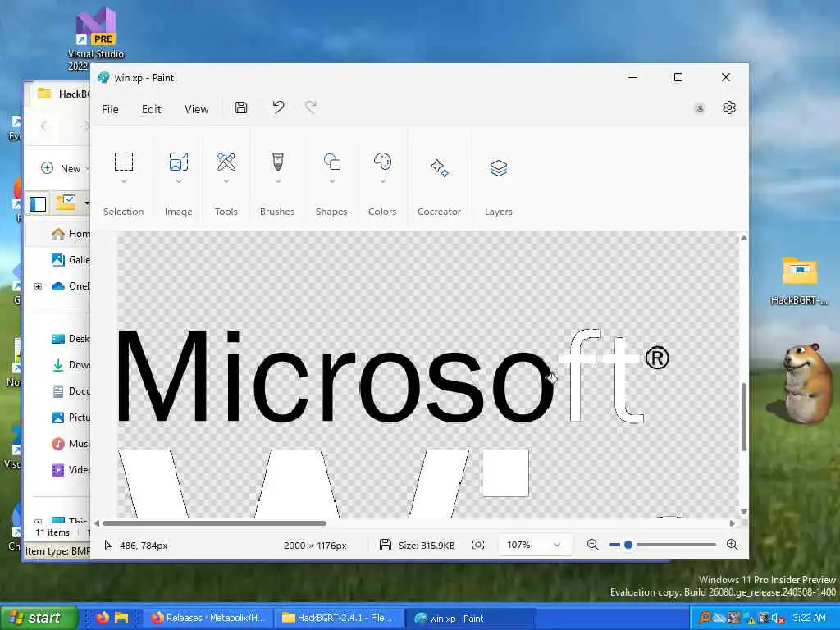This screenshot has height=630, width=840.
Task: Click the File Explorer icon in quick launch
Action: [x=121, y=618]
